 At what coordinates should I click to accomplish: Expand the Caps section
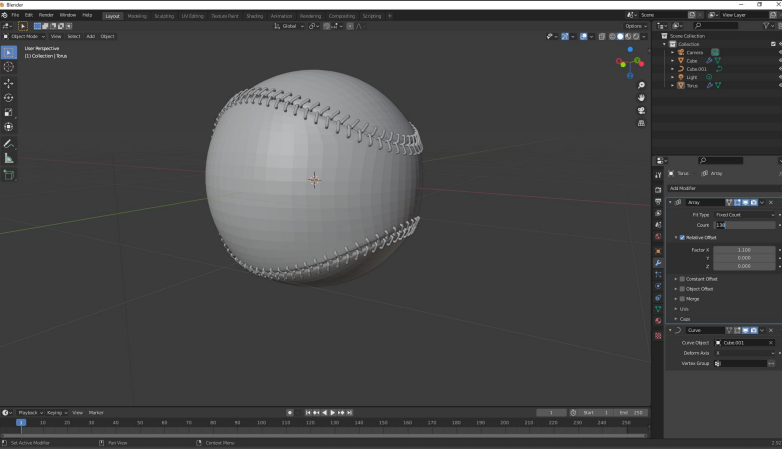(x=686, y=318)
